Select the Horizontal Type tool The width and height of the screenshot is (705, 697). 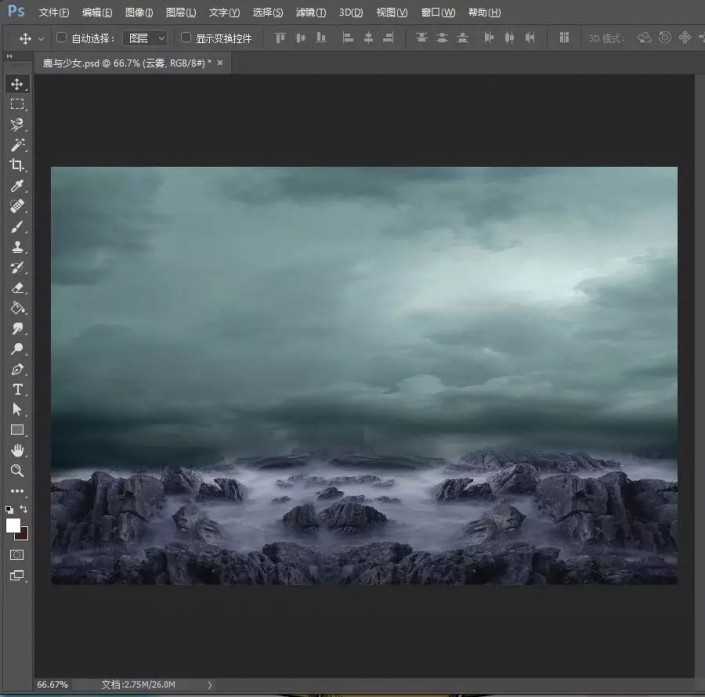coord(17,389)
